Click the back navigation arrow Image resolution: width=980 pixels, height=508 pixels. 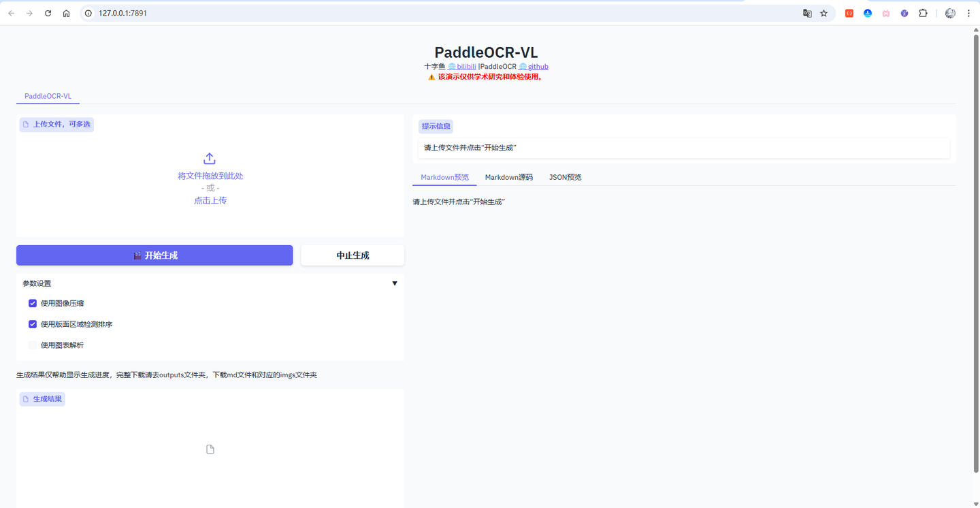pyautogui.click(x=11, y=13)
